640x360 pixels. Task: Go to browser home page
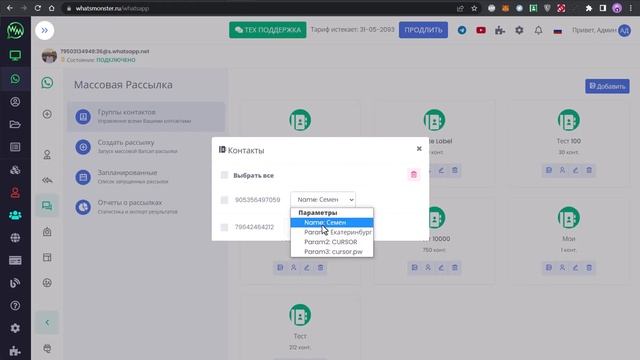pyautogui.click(x=51, y=8)
